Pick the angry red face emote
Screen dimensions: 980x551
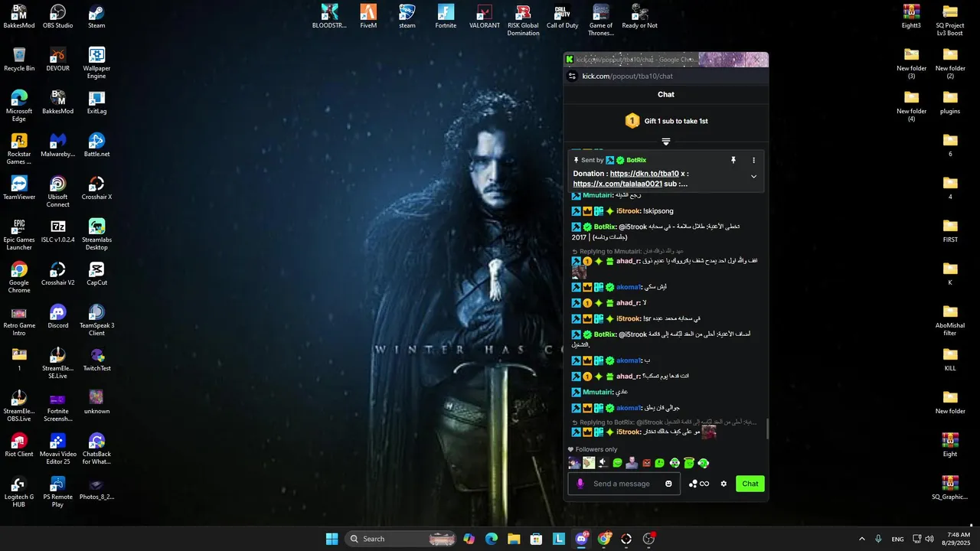[x=646, y=463]
